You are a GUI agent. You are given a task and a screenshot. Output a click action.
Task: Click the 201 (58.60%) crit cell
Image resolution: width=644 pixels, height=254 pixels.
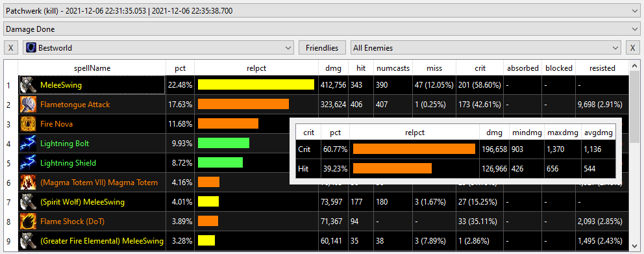(x=480, y=85)
